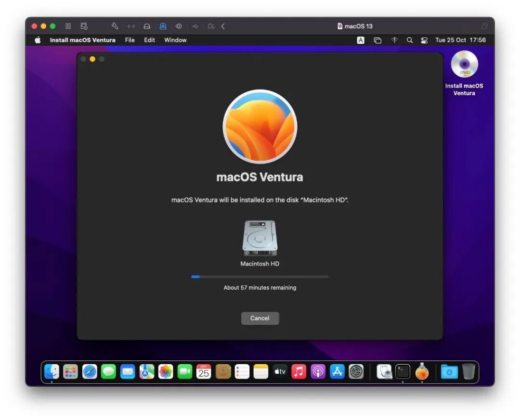Viewport: 520px width, 420px height.
Task: Click the input source A icon in menu bar
Action: 361,40
